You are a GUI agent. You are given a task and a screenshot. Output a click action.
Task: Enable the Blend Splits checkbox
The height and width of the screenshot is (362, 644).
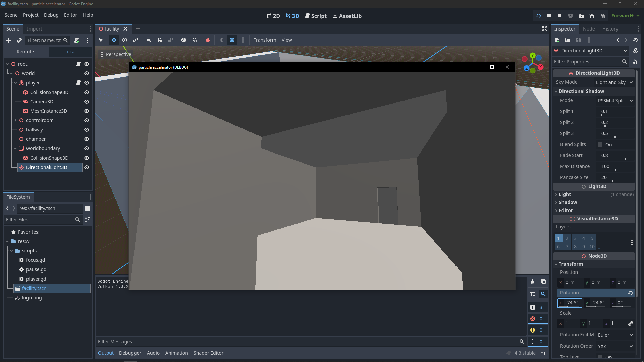[x=600, y=145]
